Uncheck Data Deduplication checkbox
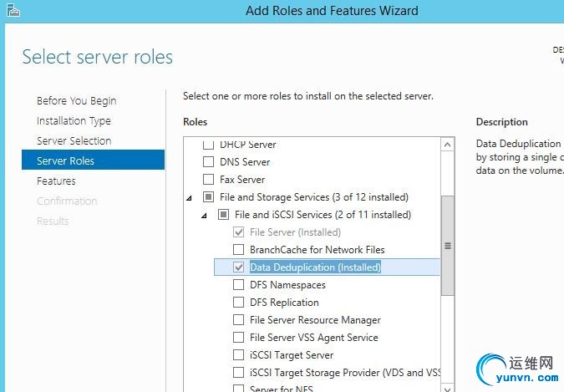The image size is (564, 392). (x=239, y=267)
